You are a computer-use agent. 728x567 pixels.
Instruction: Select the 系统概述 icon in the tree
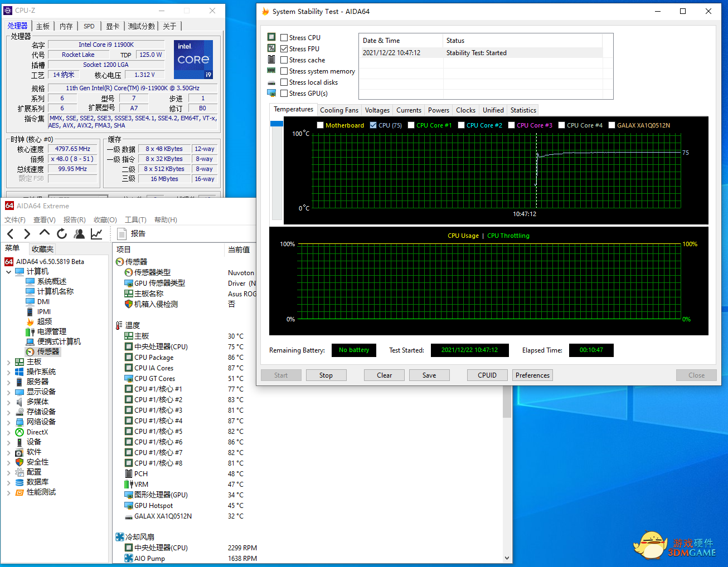[30, 281]
